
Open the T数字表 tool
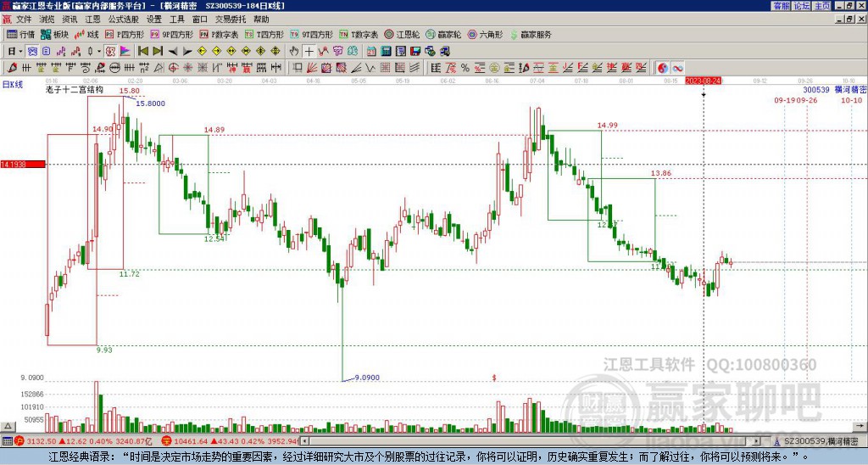pos(359,34)
